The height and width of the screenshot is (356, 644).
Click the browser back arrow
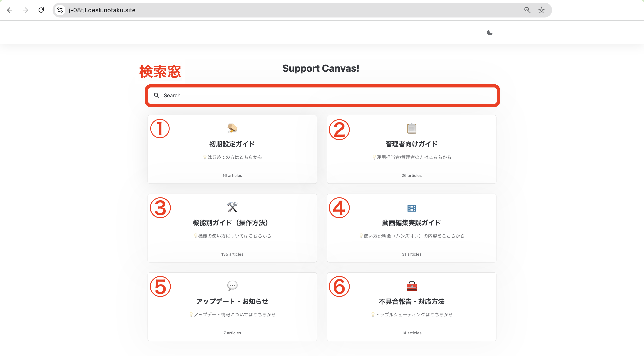pos(10,10)
